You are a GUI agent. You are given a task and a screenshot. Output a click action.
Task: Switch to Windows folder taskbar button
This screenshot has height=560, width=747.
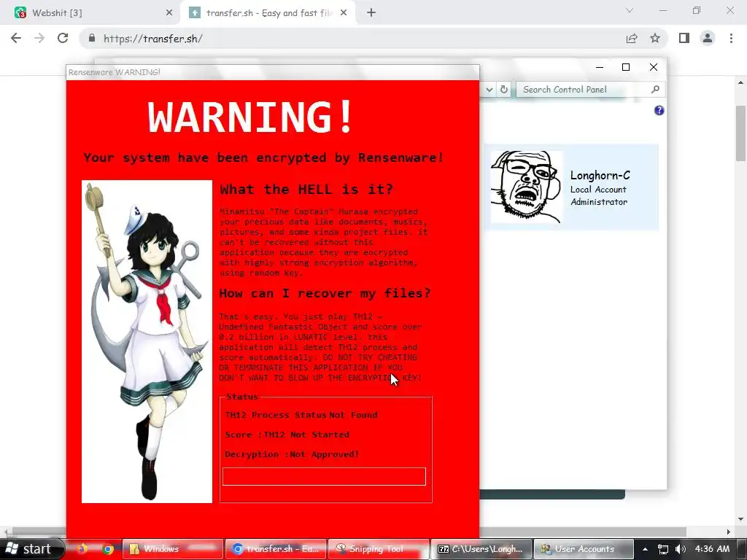pos(173,549)
